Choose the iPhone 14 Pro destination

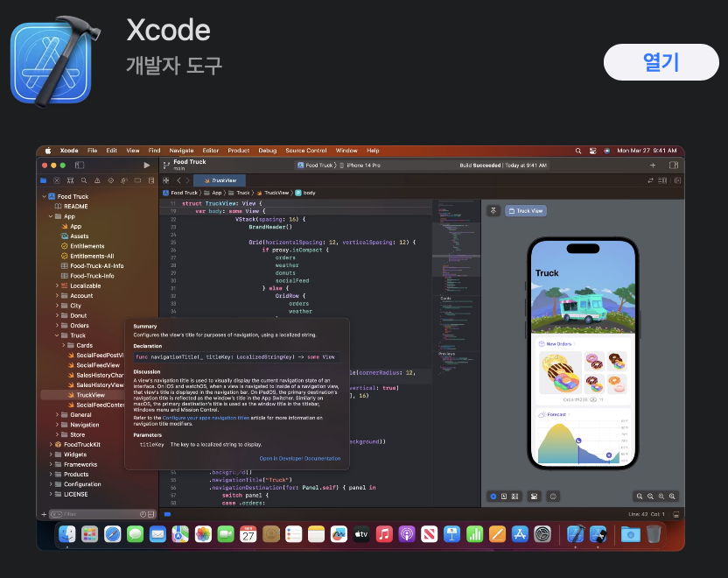coord(360,165)
